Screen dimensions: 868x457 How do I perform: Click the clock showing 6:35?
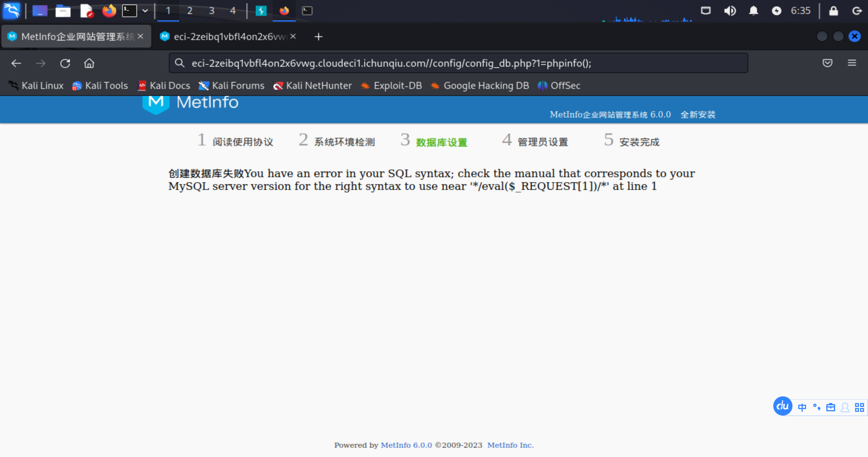tap(801, 11)
